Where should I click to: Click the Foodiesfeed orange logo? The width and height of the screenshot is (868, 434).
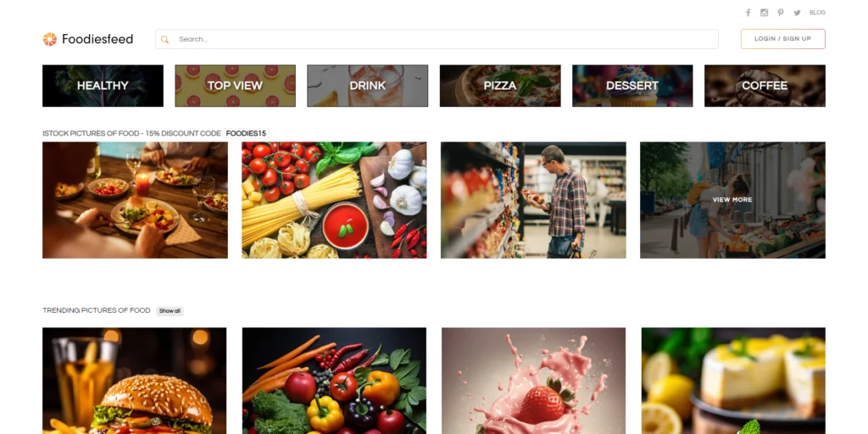point(50,39)
